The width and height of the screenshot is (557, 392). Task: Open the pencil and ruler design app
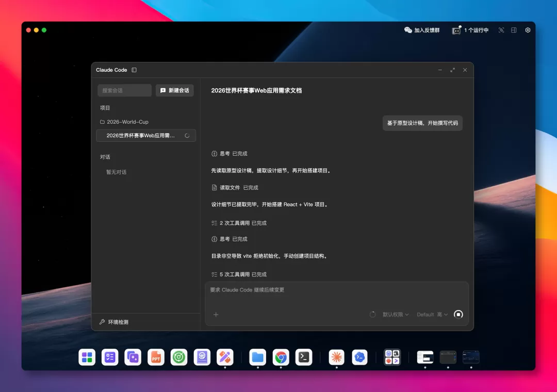click(x=225, y=357)
